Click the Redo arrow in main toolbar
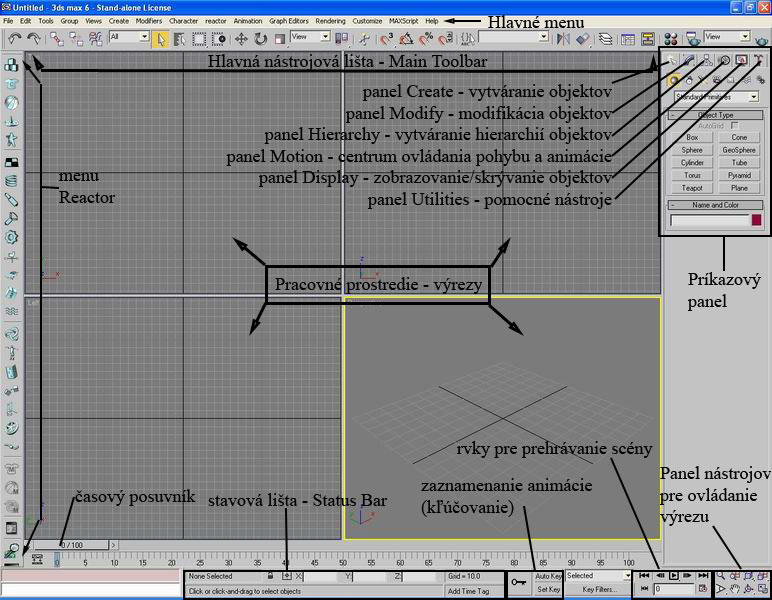The image size is (772, 600). pos(33,38)
